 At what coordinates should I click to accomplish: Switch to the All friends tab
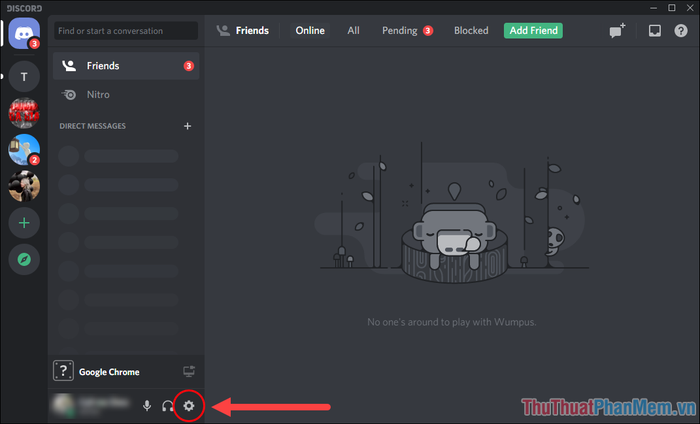point(353,30)
